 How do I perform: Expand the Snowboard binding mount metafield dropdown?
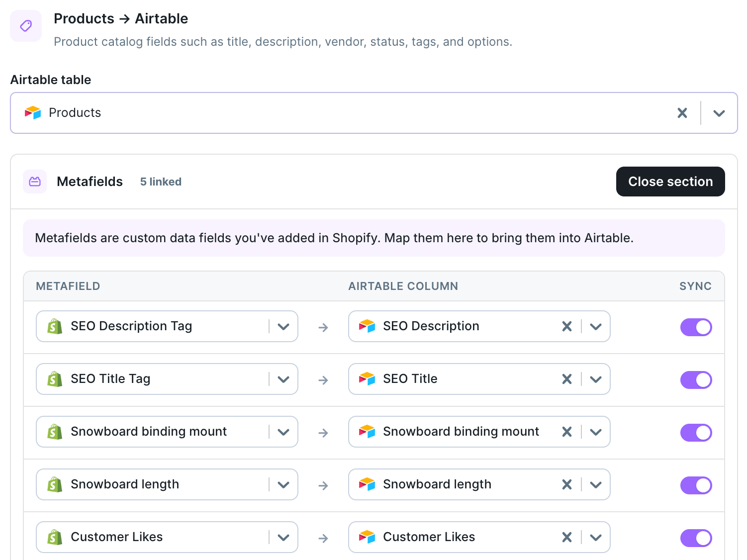283,432
